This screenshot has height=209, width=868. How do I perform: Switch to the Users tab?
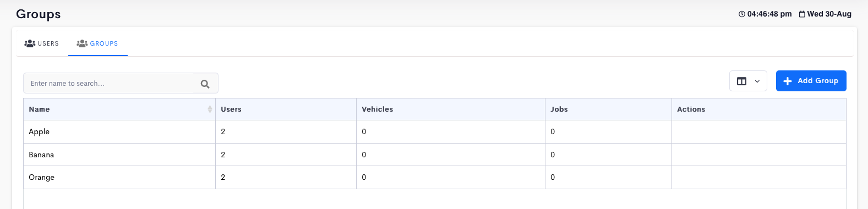pyautogui.click(x=42, y=43)
